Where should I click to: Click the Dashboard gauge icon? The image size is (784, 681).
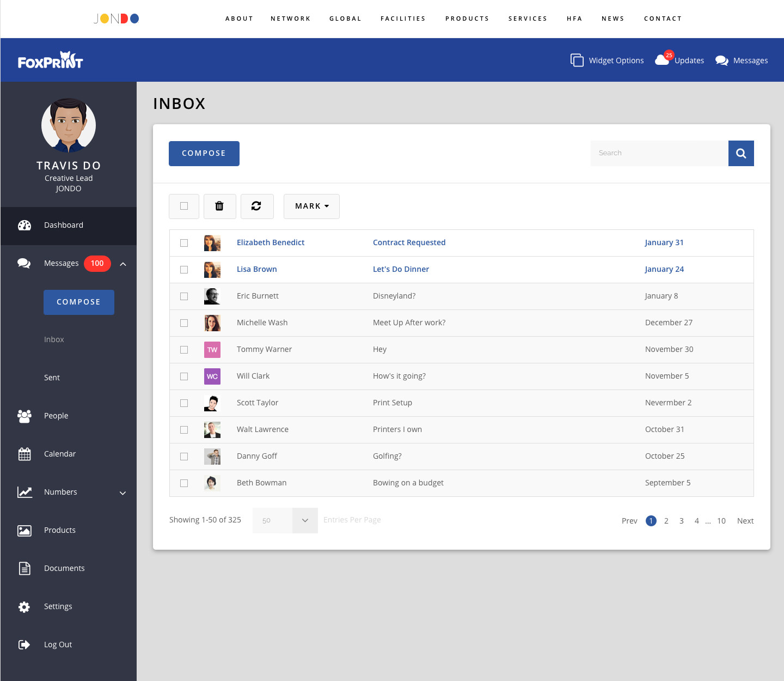coord(24,226)
